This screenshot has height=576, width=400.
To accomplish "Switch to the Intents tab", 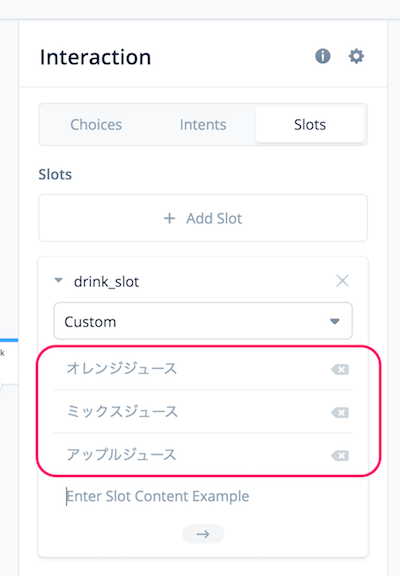I will click(x=203, y=125).
